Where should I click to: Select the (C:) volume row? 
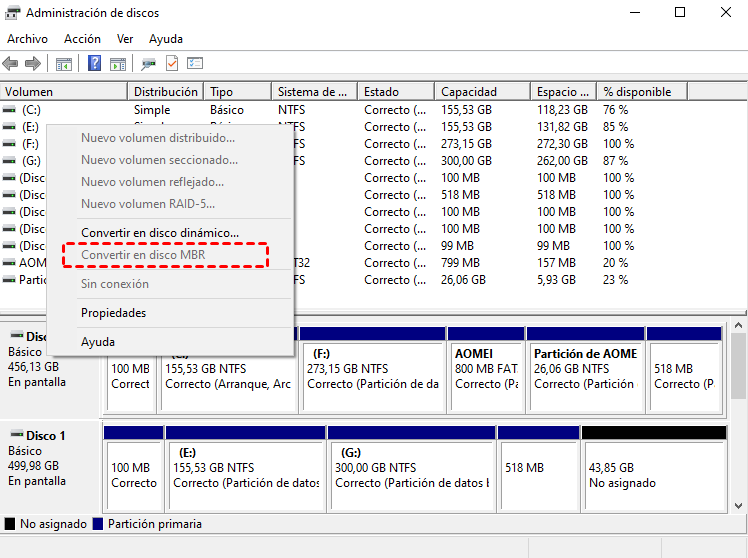point(30,110)
